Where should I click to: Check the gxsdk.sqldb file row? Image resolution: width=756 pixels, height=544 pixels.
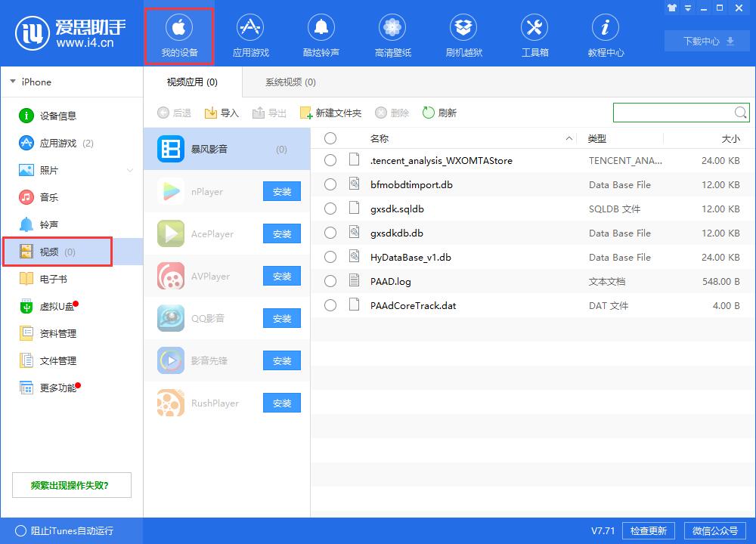point(330,209)
